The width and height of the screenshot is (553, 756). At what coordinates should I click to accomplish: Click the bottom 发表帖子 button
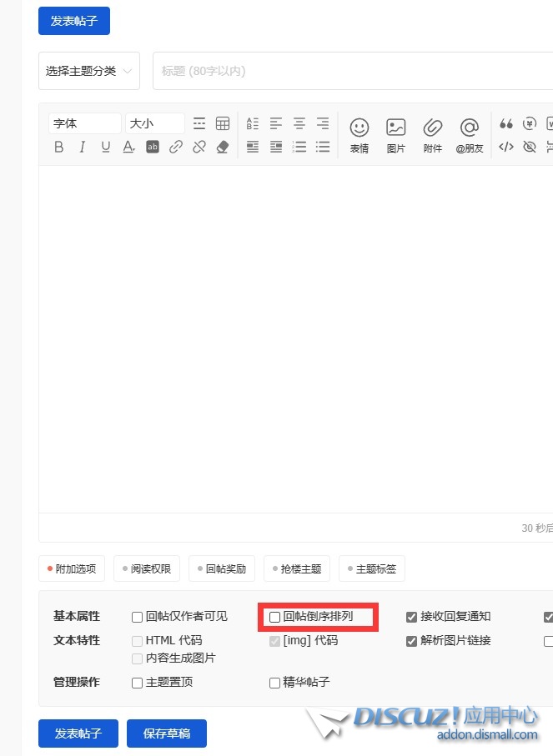(x=78, y=733)
